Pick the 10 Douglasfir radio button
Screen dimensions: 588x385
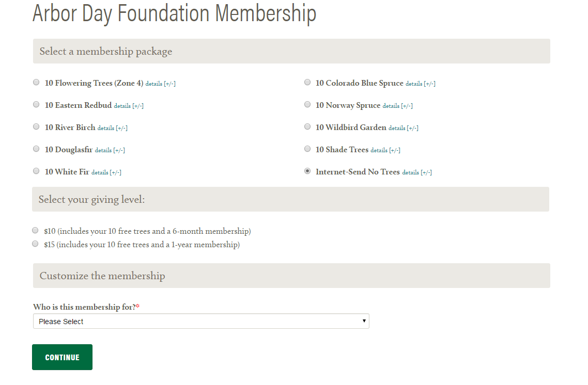coord(36,149)
